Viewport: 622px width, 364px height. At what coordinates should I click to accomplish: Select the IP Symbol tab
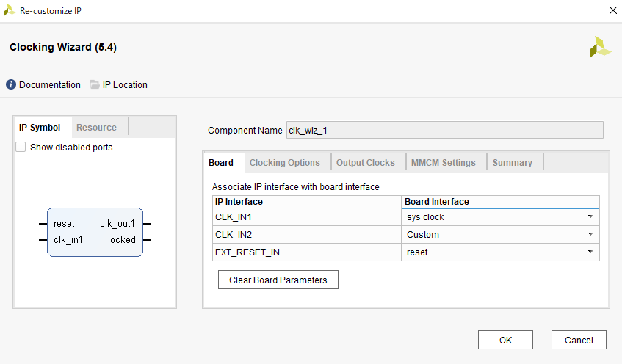pyautogui.click(x=40, y=127)
